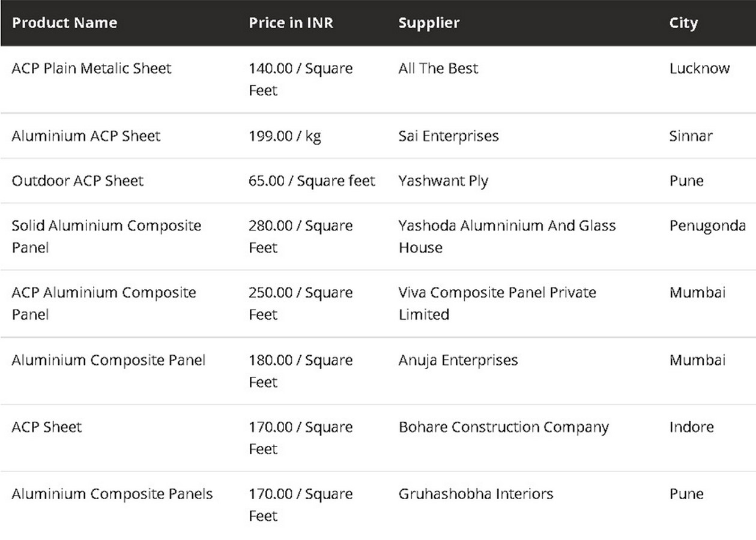The image size is (756, 540).
Task: Select supplier Yashwant Ply
Action: (x=443, y=181)
